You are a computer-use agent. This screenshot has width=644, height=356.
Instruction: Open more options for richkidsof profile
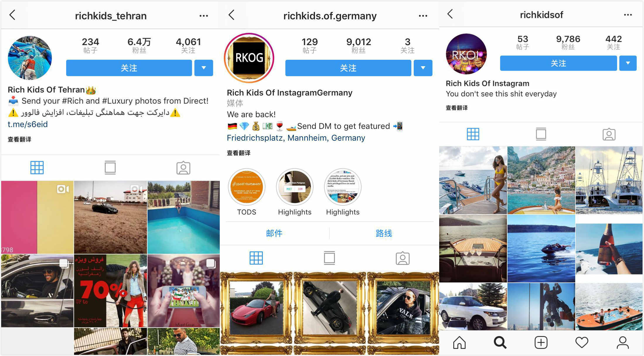coord(628,15)
